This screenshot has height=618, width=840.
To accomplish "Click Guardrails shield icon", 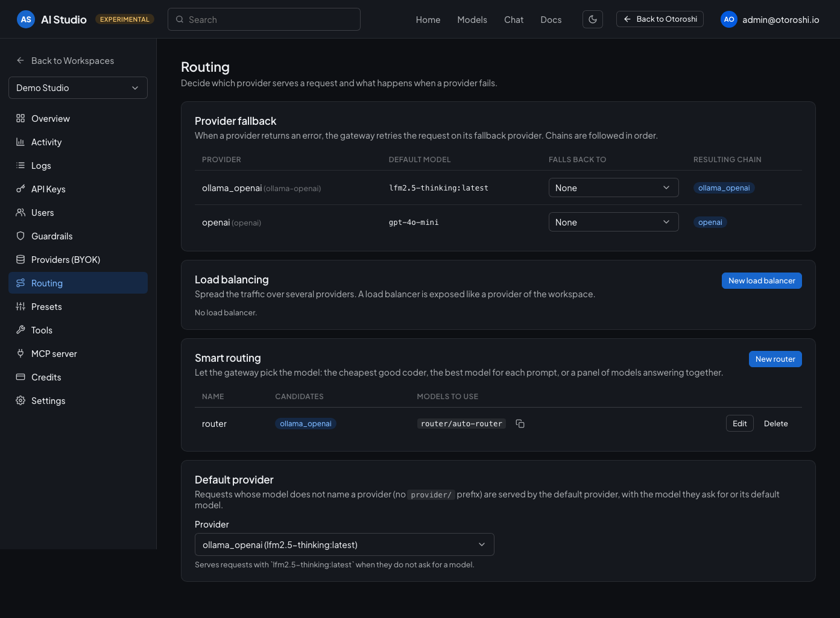I will (x=21, y=236).
